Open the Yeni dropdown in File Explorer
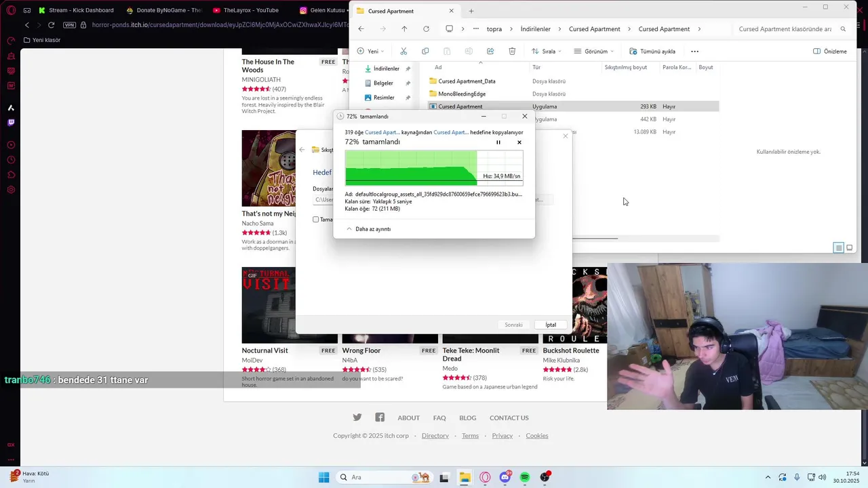Image resolution: width=868 pixels, height=488 pixels. (371, 52)
